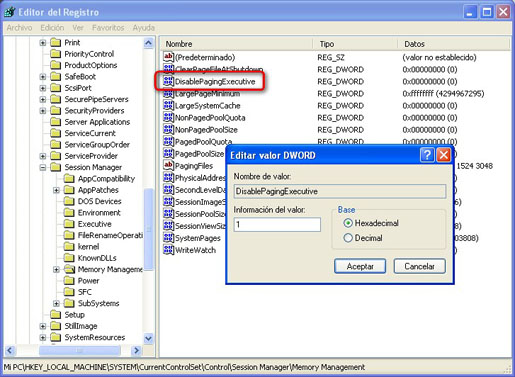Expand the SafeBoot key
The image size is (515, 377).
click(43, 77)
